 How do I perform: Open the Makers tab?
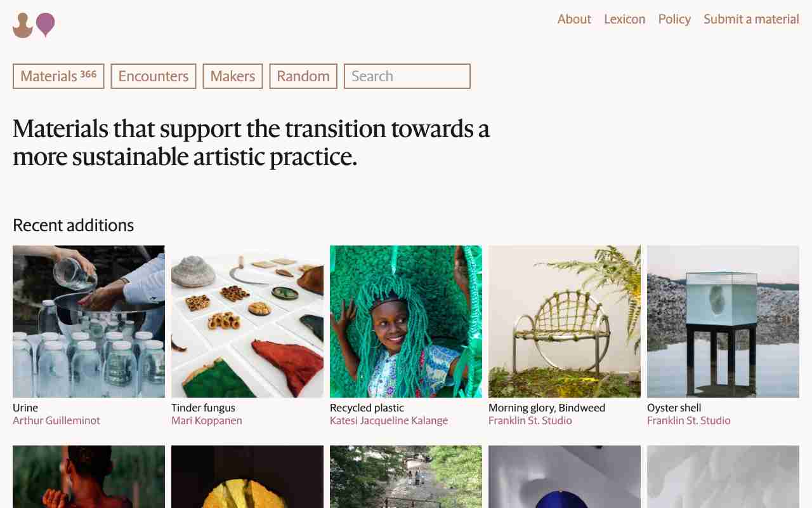(232, 76)
